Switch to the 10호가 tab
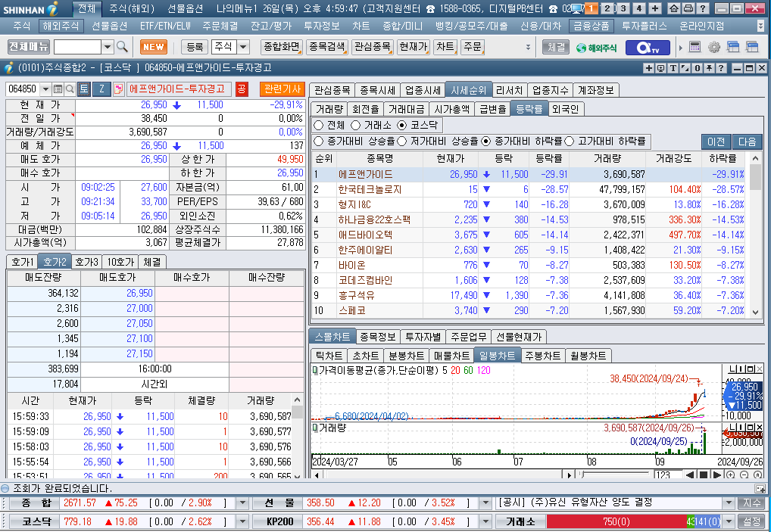Image resolution: width=771 pixels, height=532 pixels. click(x=120, y=263)
